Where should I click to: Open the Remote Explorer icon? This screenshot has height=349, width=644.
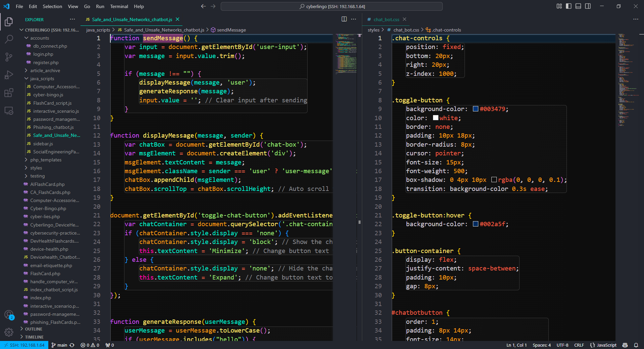[9, 110]
